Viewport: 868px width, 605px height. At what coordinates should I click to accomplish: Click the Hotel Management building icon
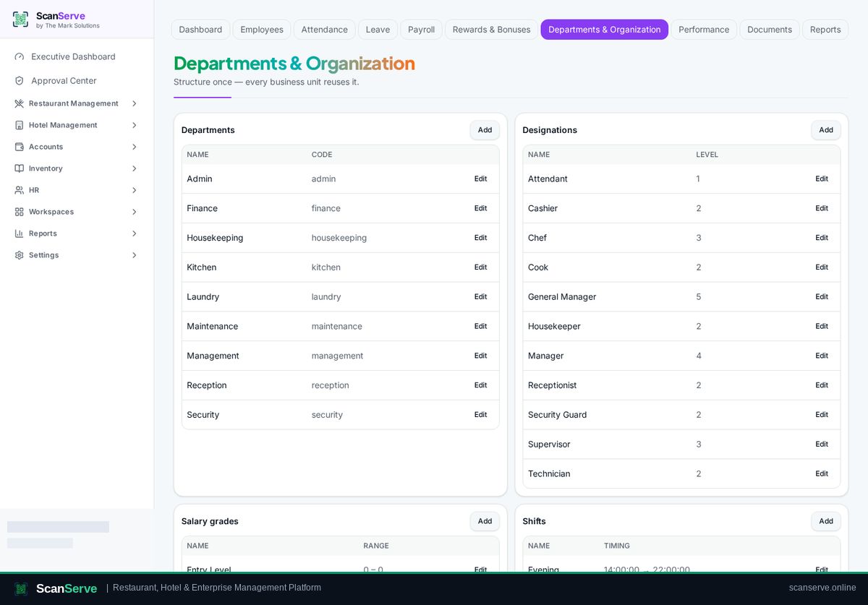click(x=20, y=125)
